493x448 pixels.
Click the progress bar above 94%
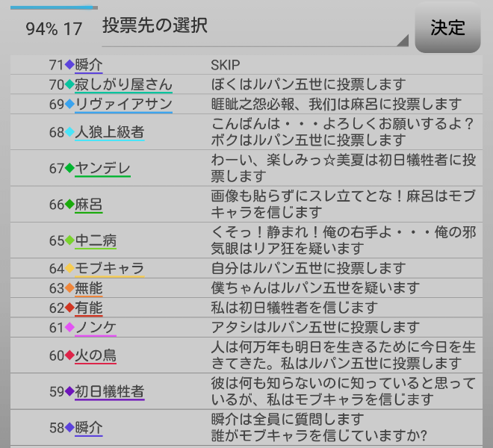click(x=52, y=7)
